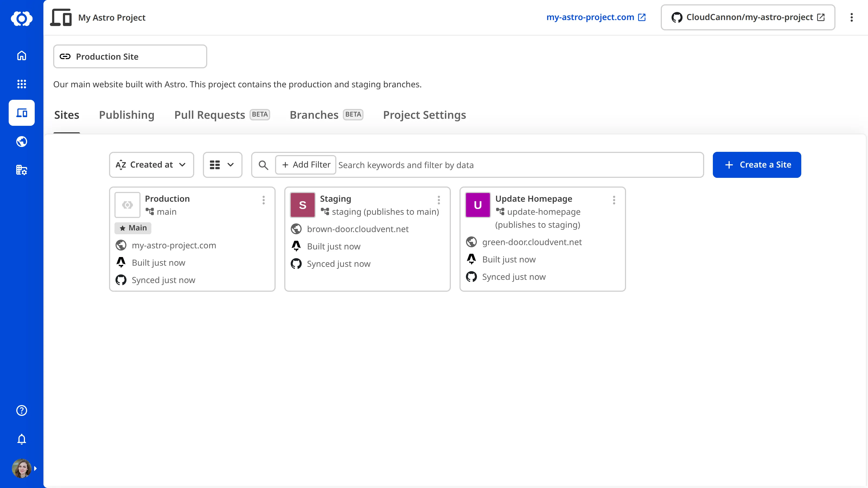The image size is (868, 488).
Task: Click the Astro icon in the Staging card
Action: point(296,246)
